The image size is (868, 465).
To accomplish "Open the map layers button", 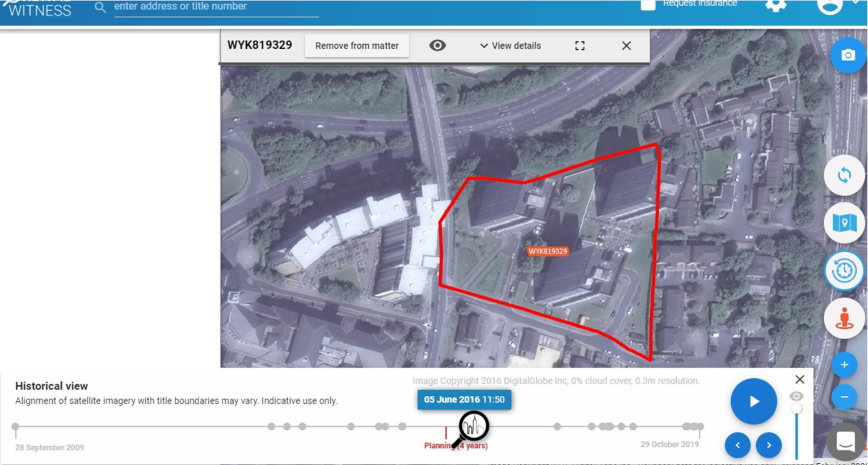I will point(844,223).
